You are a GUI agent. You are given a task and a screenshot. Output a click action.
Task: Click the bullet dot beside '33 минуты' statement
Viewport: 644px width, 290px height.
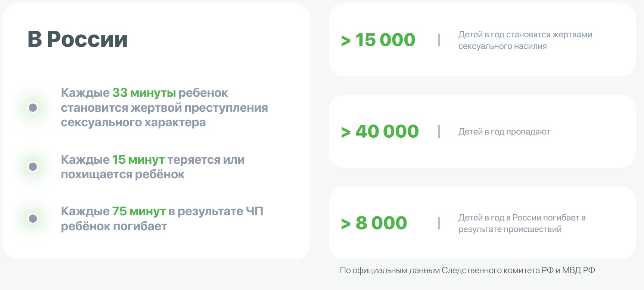[x=33, y=108]
